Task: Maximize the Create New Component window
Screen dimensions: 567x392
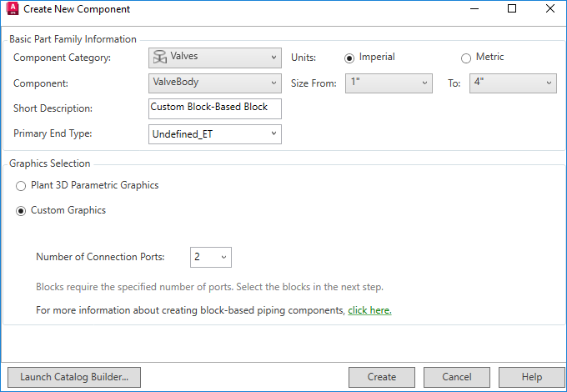Action: point(512,9)
